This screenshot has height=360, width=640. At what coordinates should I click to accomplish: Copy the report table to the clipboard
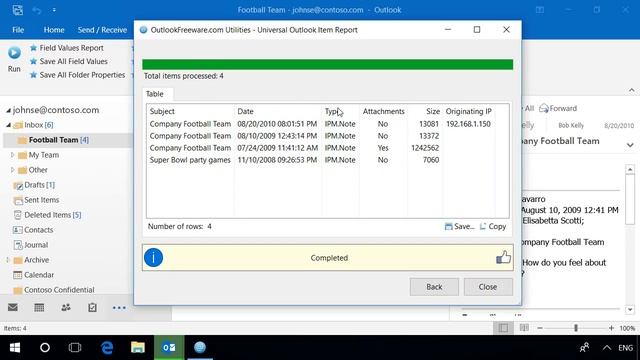(493, 227)
